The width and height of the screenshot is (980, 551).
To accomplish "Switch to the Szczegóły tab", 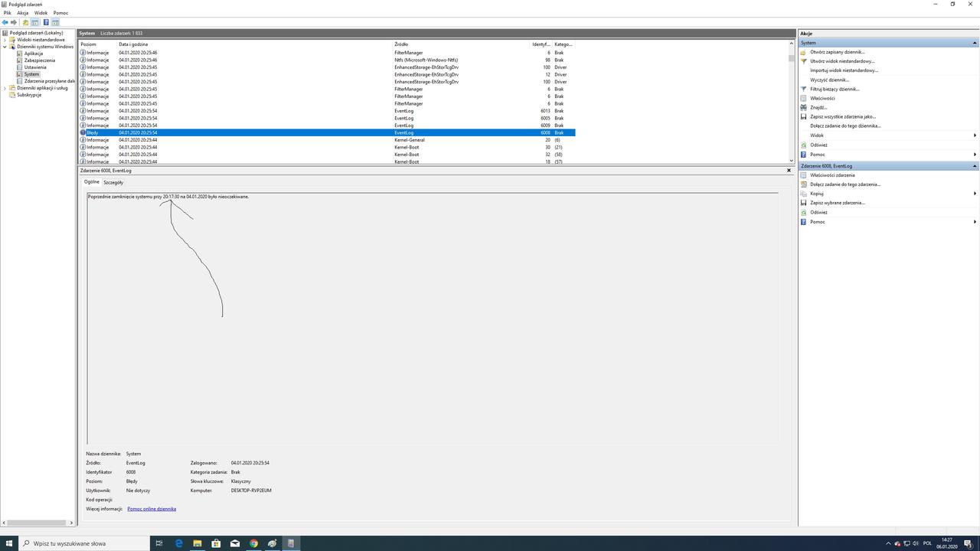I will pyautogui.click(x=113, y=182).
